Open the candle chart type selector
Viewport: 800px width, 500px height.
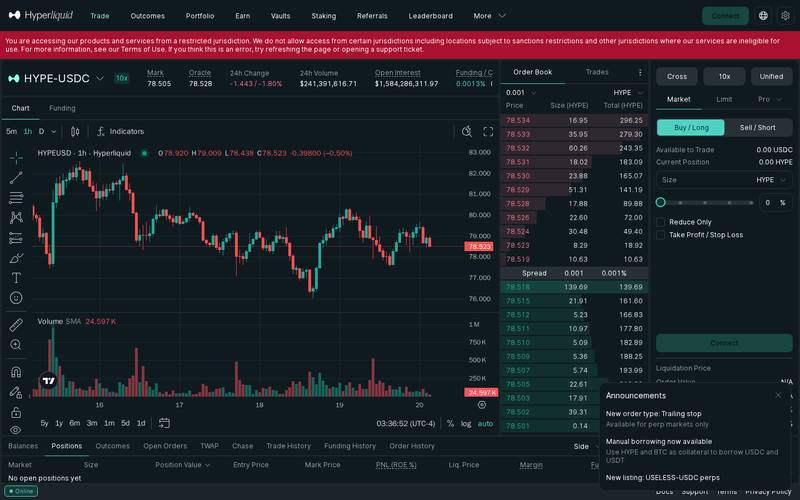(75, 132)
